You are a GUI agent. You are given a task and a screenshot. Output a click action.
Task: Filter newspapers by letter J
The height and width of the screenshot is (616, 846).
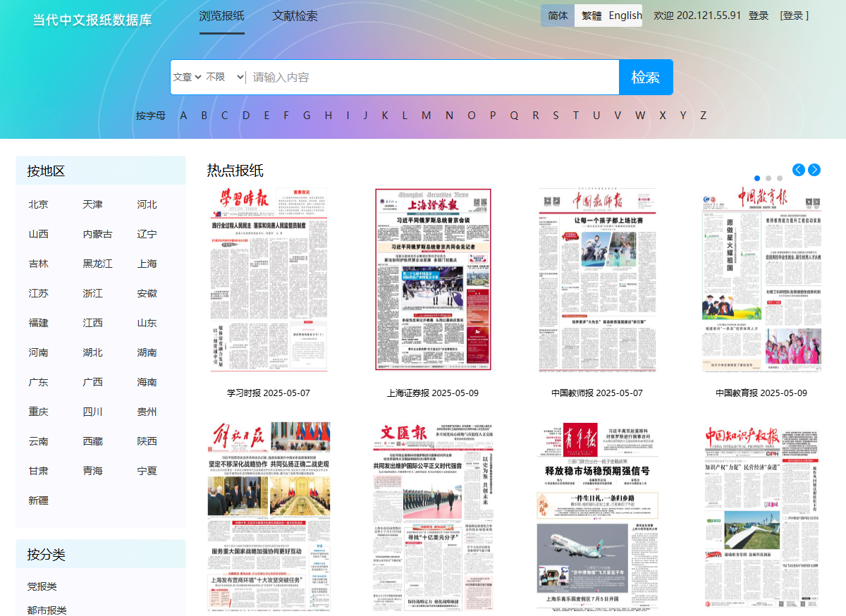tap(365, 116)
